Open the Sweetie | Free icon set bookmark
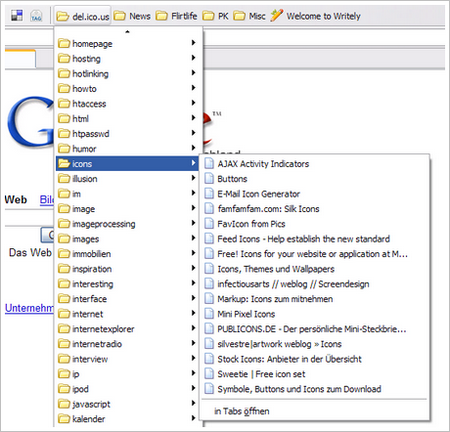 pyautogui.click(x=314, y=374)
